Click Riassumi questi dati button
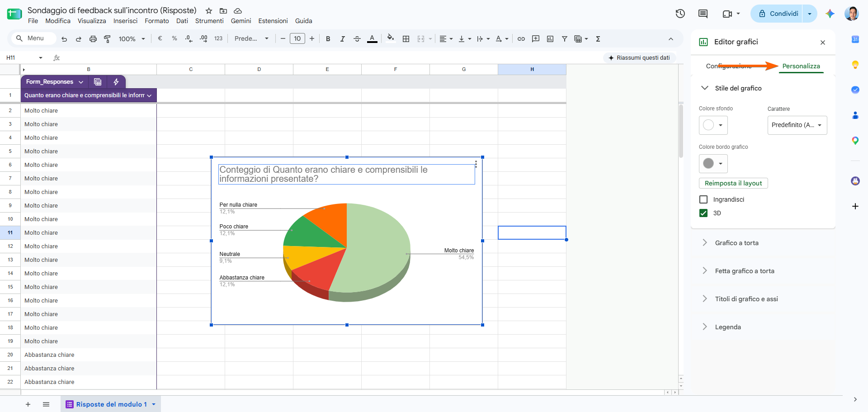This screenshot has height=412, width=868. point(639,58)
